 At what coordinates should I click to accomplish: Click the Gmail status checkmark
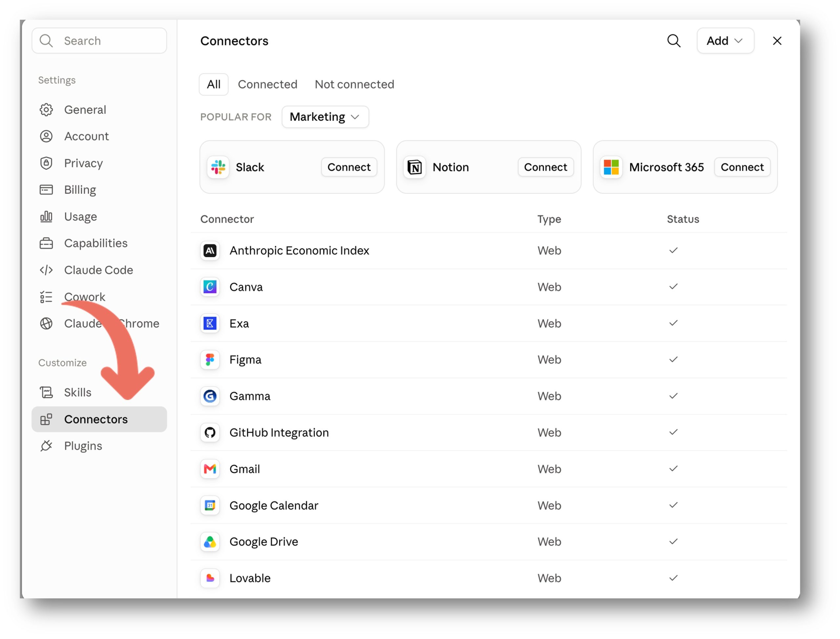(x=673, y=469)
